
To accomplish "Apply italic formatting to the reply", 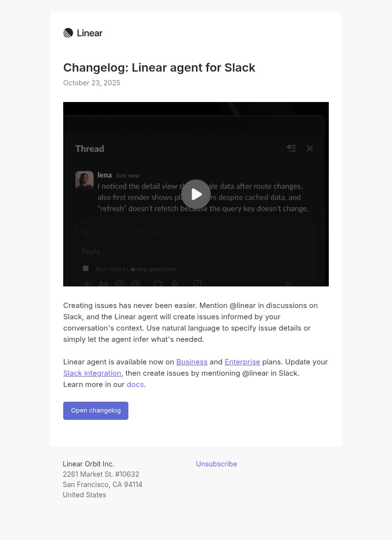I will (102, 232).
